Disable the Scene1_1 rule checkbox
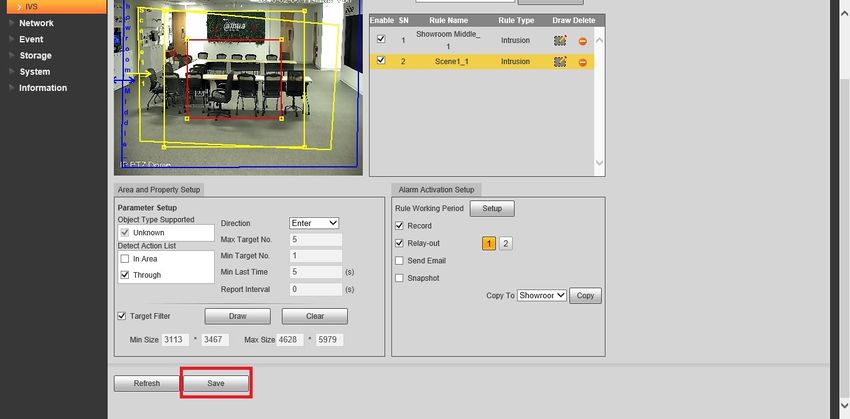Screen dimensions: 850x419 coord(381,62)
